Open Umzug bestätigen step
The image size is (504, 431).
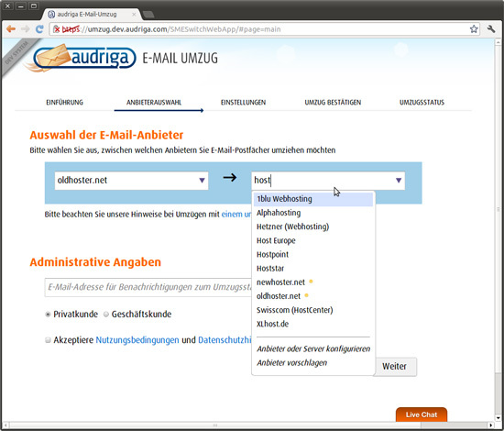[x=333, y=103]
